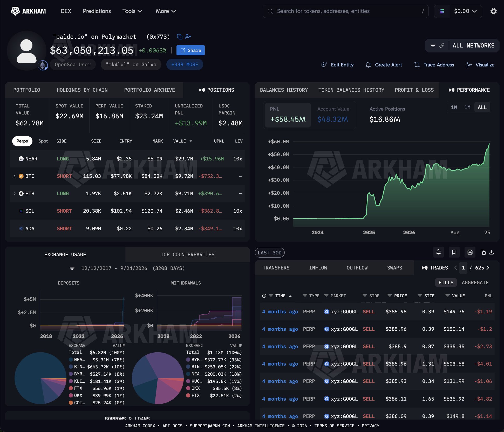The image size is (504, 432).
Task: Open the More dropdown menu
Action: pos(166,11)
